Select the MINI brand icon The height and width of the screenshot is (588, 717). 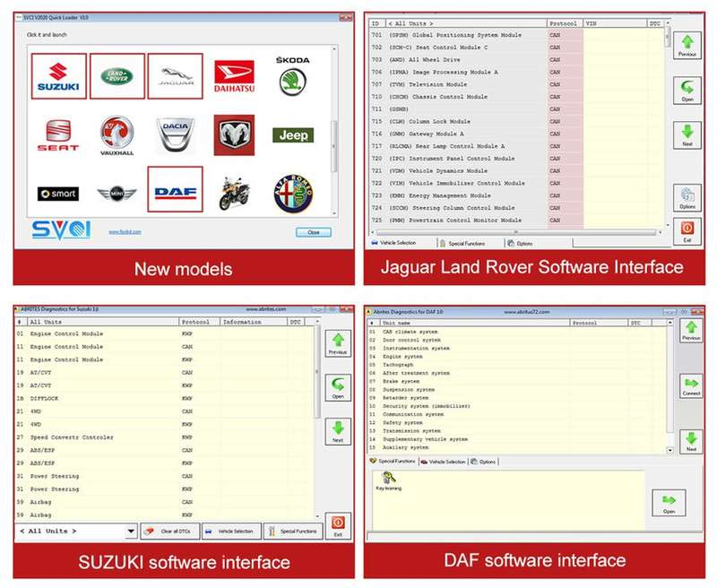pyautogui.click(x=117, y=194)
